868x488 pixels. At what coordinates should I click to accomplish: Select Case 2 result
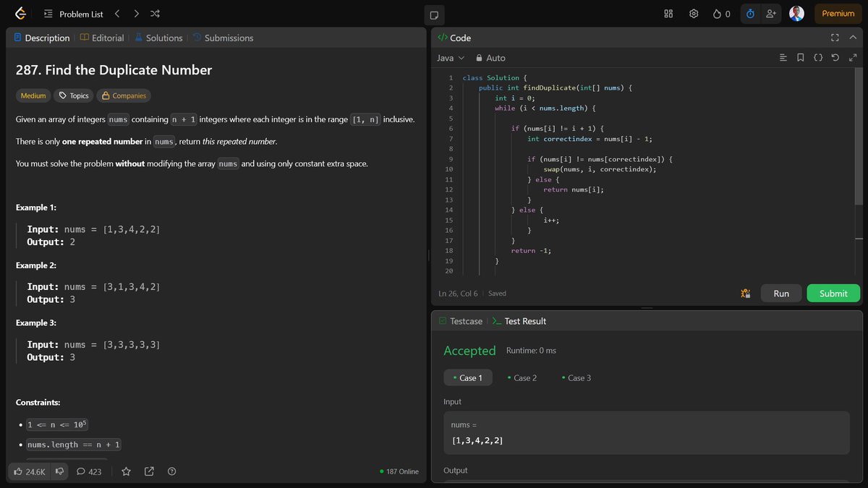[522, 377]
